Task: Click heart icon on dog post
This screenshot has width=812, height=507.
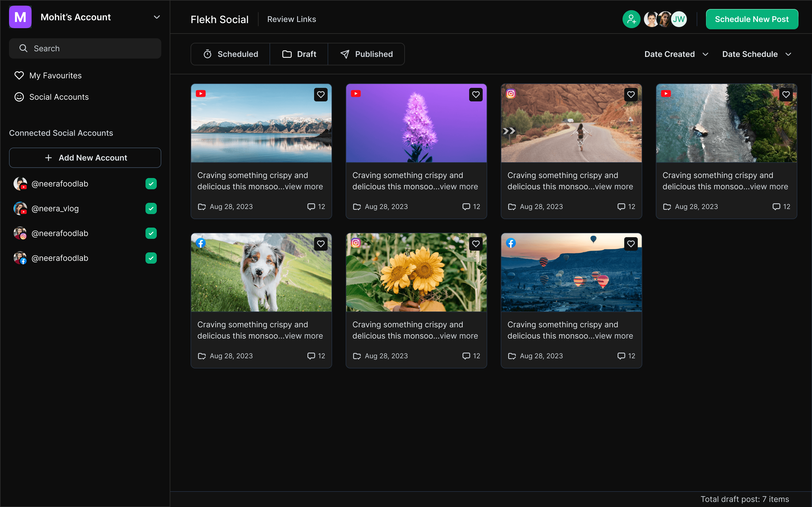Action: coord(321,244)
